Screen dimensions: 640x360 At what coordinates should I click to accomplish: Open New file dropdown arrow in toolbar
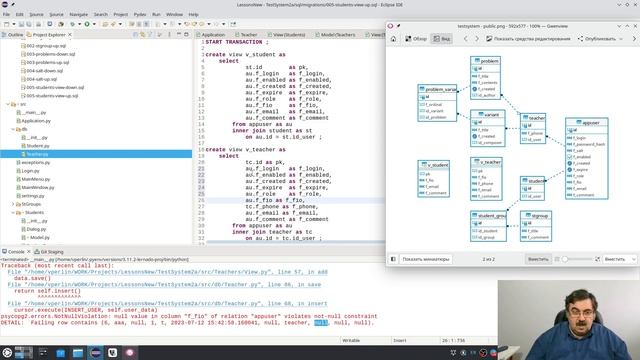(13, 24)
